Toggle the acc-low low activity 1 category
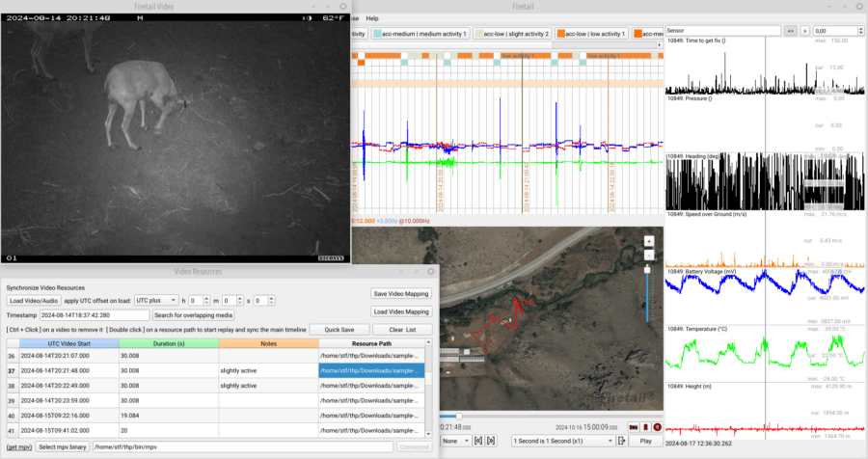This screenshot has height=459, width=868. tap(591, 34)
